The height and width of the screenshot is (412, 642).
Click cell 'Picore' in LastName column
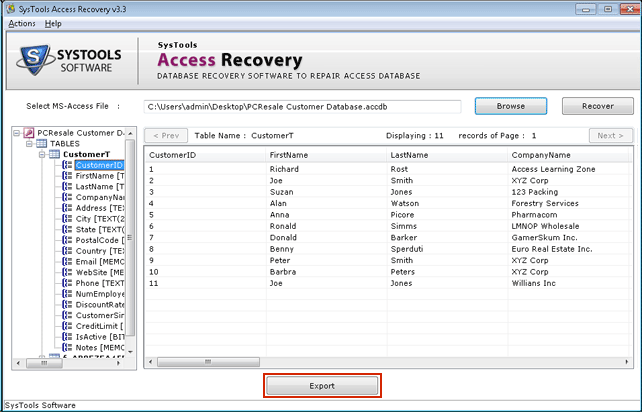click(x=402, y=215)
